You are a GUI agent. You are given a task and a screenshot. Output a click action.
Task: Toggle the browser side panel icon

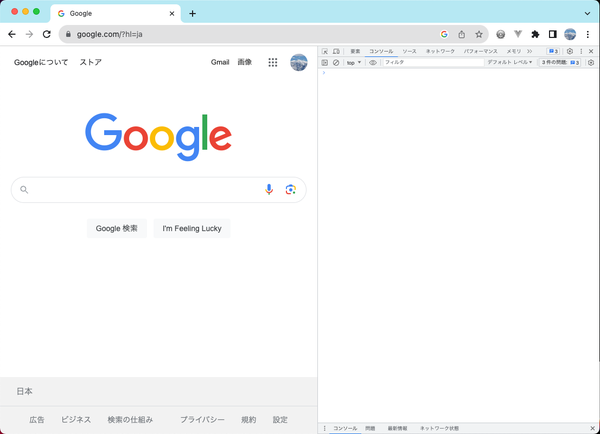click(x=552, y=34)
